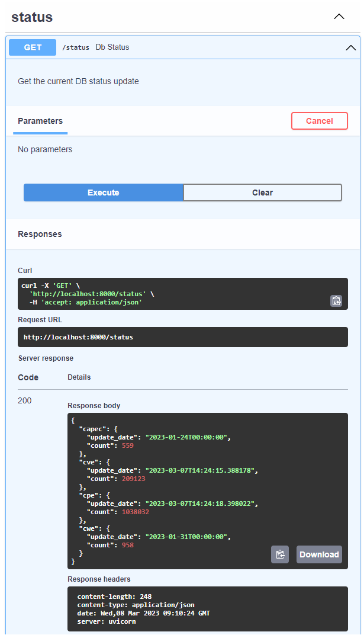Click the status section title
Image resolution: width=364 pixels, height=635 pixels.
click(x=31, y=17)
